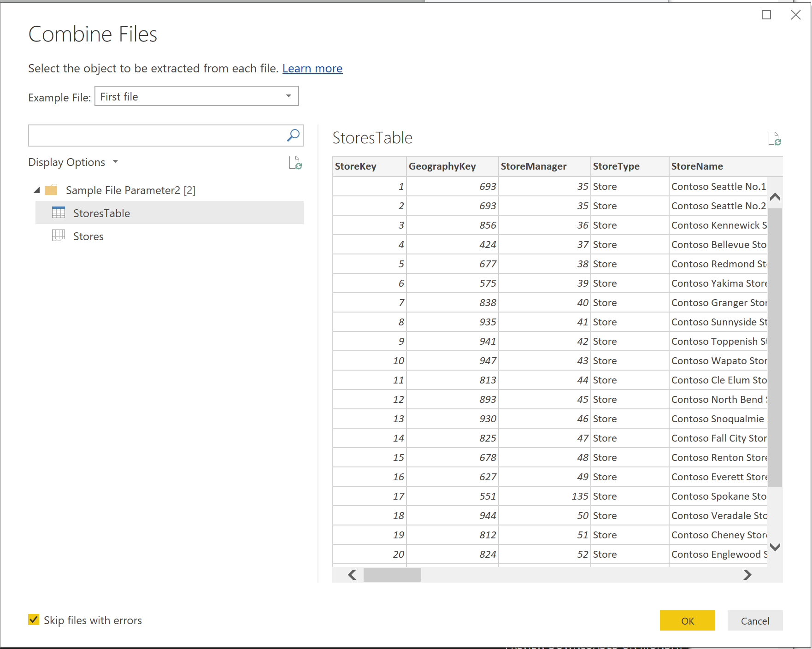
Task: Click the refresh icon beside Display Options
Action: coord(295,163)
